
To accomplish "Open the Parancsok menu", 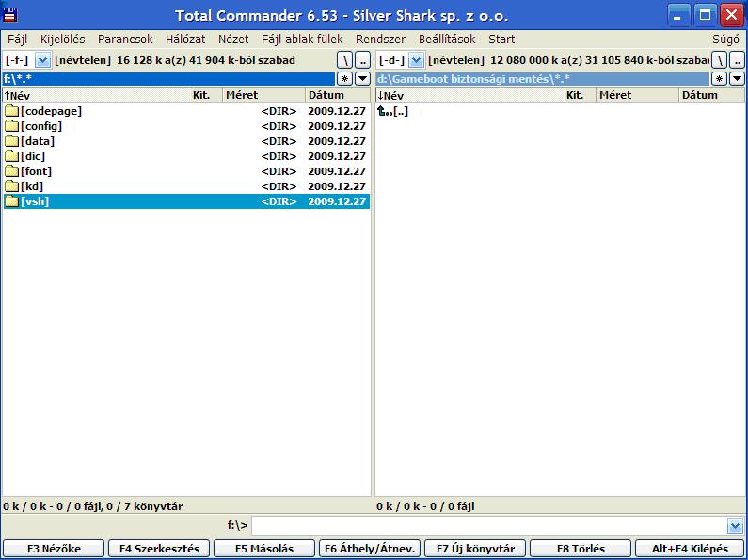I will [124, 40].
